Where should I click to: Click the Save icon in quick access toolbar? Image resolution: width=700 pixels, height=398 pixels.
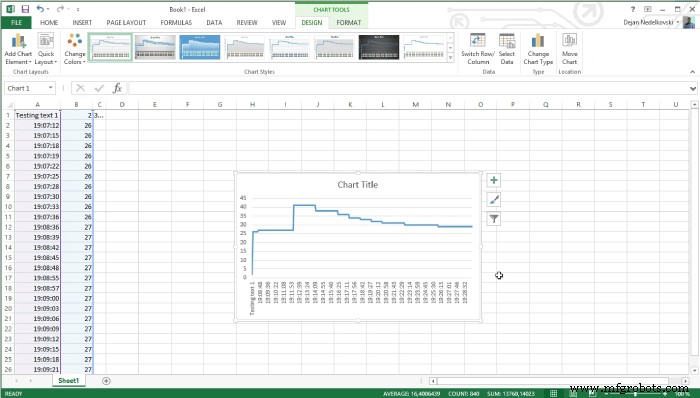tap(25, 9)
